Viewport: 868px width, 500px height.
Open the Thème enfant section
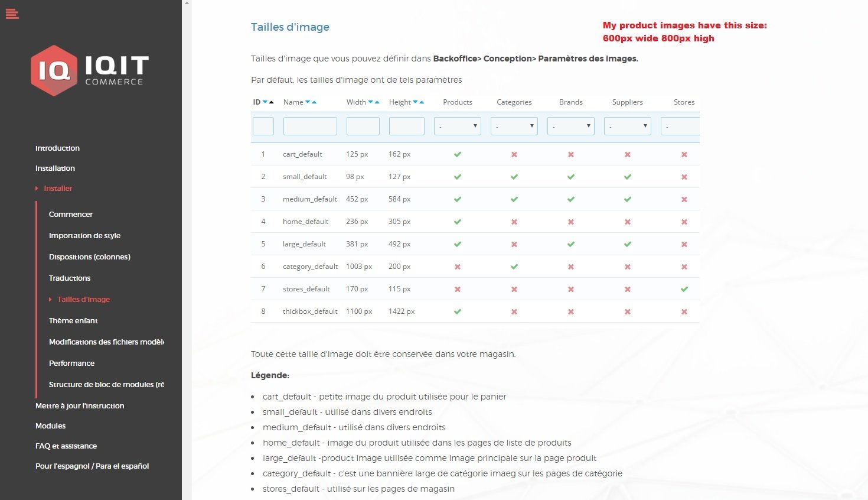click(x=73, y=321)
